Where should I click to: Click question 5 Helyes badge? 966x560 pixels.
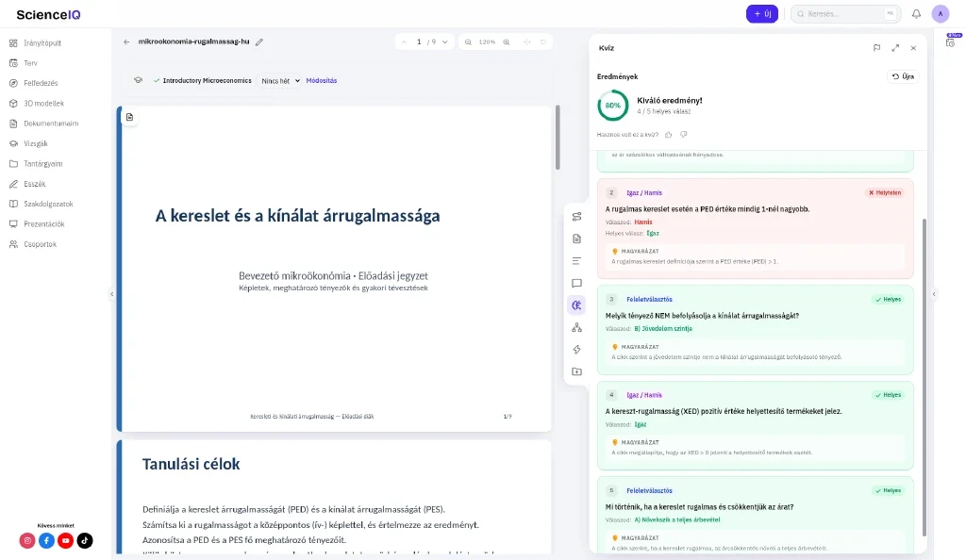889,490
